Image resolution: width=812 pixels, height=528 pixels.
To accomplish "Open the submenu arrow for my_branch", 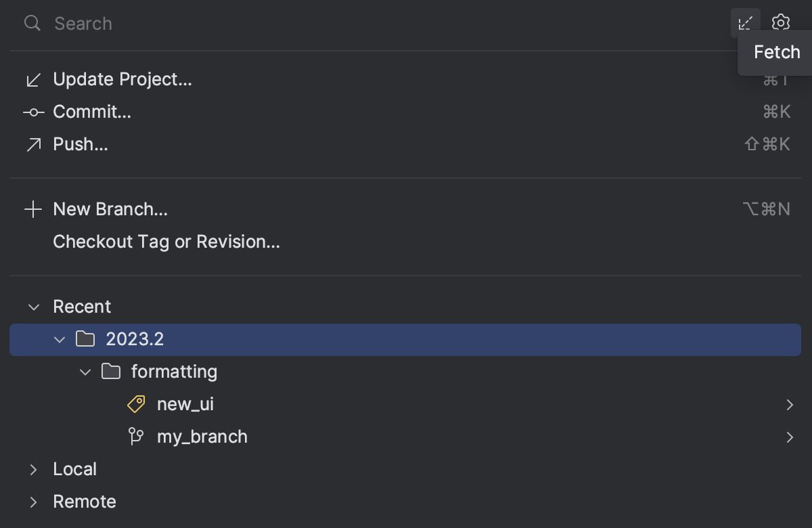I will point(790,437).
